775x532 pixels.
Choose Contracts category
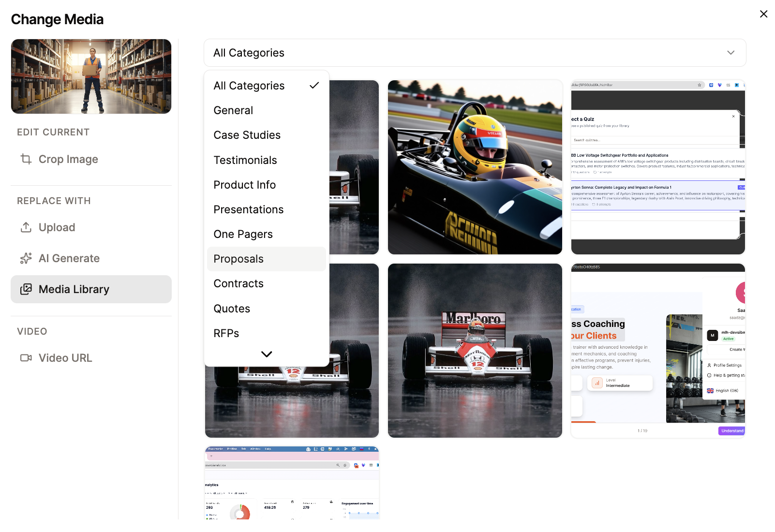click(x=267, y=283)
